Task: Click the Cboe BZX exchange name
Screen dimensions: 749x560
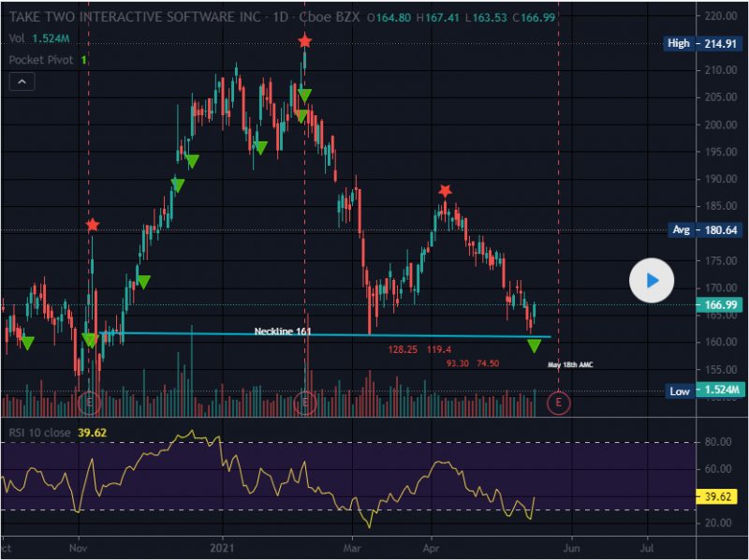Action: (330, 17)
